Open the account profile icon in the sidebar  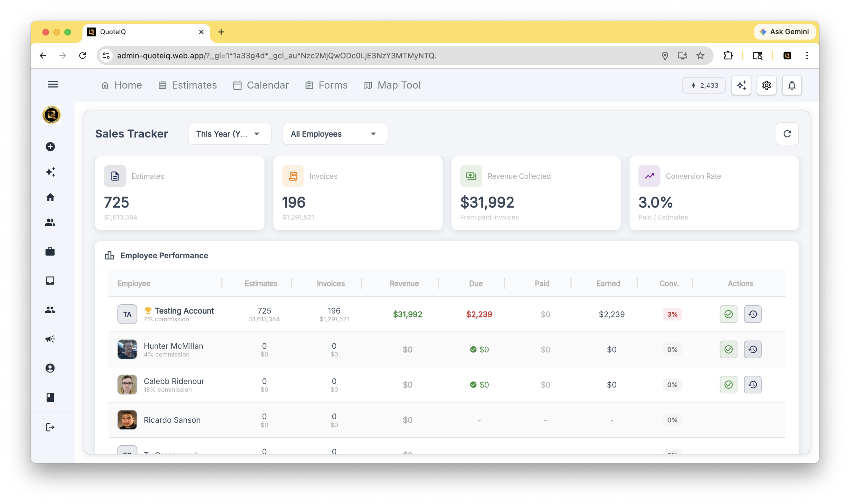50,368
